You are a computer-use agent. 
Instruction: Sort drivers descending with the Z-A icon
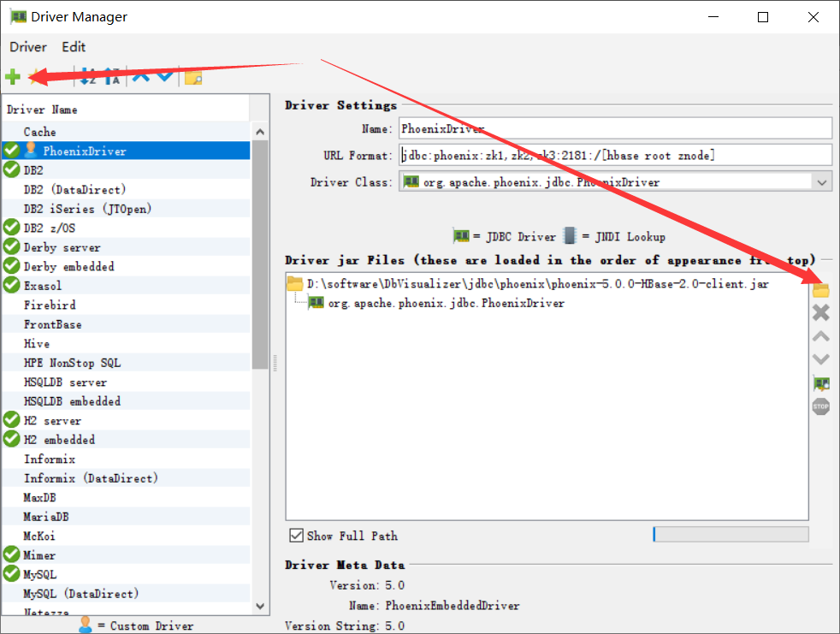coord(108,77)
